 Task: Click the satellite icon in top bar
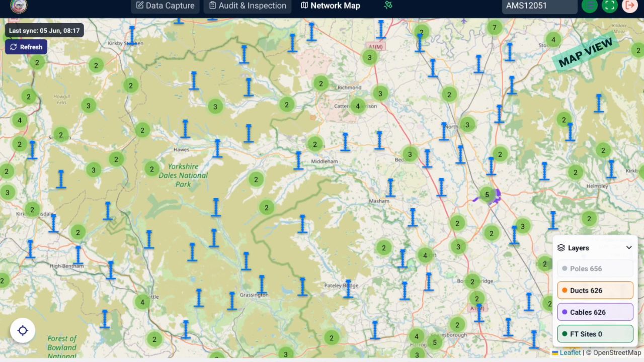click(x=388, y=6)
